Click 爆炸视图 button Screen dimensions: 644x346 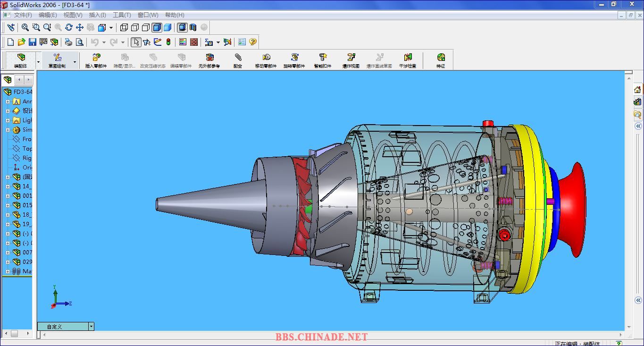tap(351, 60)
